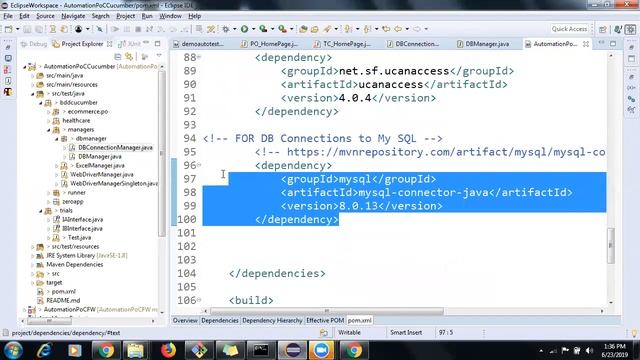640x360 pixels.
Task: Open the Debug button dropdown arrow
Action: (234, 29)
